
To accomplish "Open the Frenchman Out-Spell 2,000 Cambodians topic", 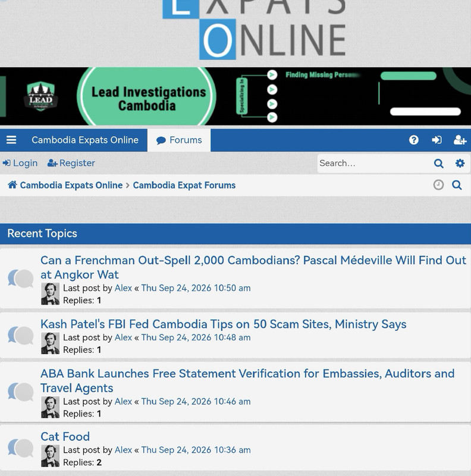I will [x=253, y=267].
